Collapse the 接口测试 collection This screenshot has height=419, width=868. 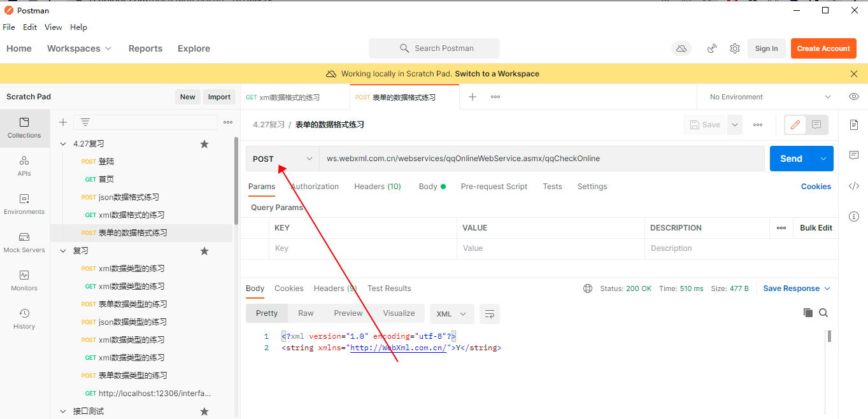tap(63, 411)
